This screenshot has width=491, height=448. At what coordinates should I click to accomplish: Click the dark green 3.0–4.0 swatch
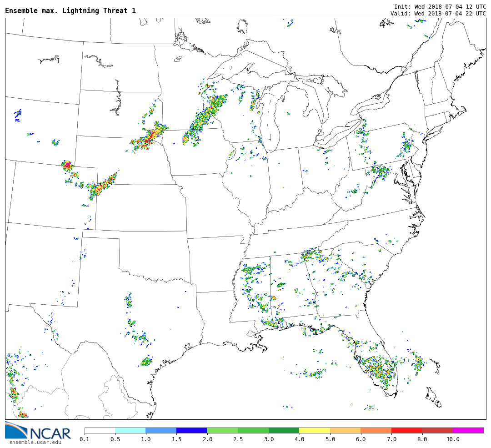[x=284, y=430]
